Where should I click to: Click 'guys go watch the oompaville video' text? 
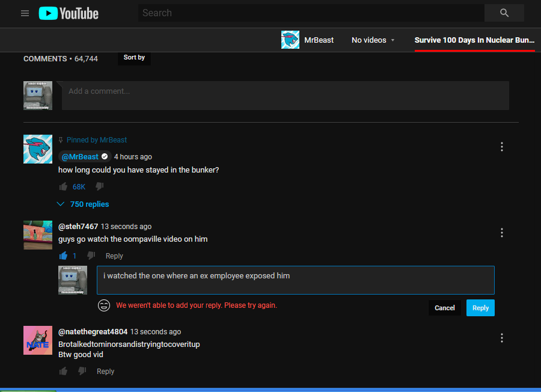[133, 239]
